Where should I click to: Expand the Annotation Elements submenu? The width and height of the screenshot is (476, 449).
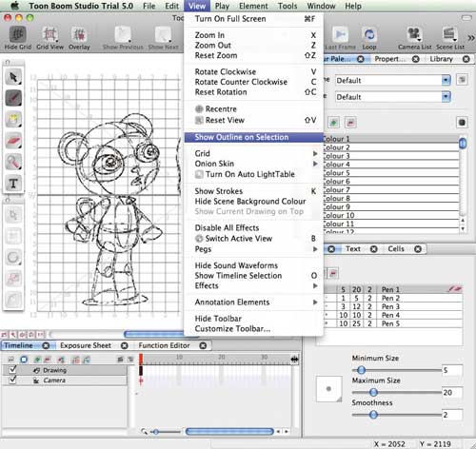pos(253,303)
